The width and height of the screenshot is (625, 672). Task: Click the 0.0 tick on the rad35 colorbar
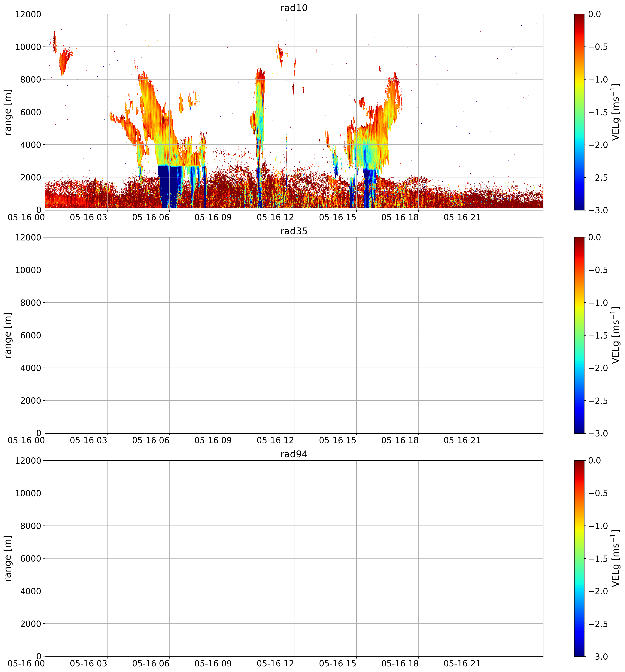(595, 237)
